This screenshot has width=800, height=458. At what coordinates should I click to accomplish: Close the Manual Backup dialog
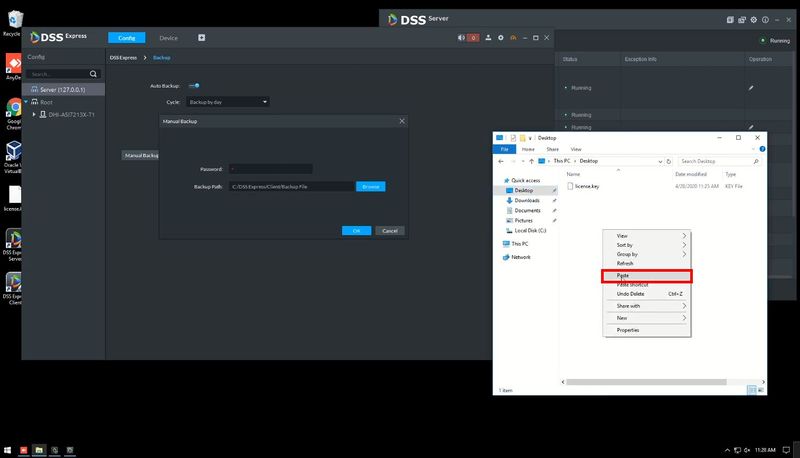402,121
